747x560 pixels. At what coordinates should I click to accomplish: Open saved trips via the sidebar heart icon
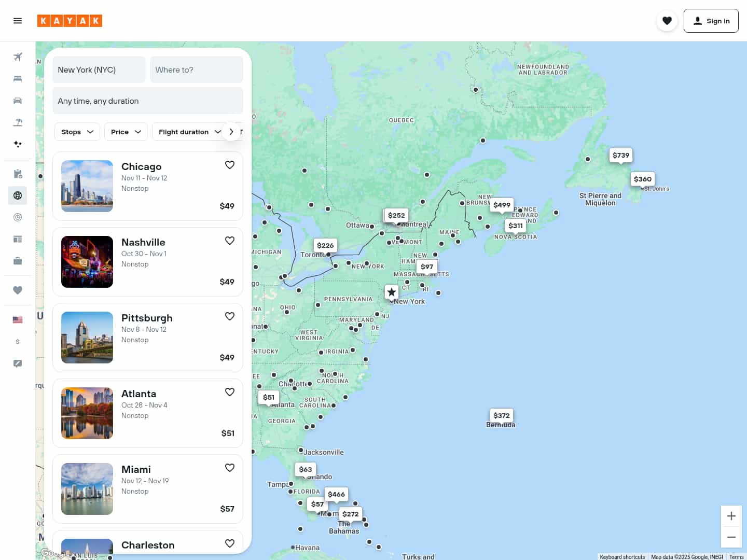pyautogui.click(x=18, y=290)
